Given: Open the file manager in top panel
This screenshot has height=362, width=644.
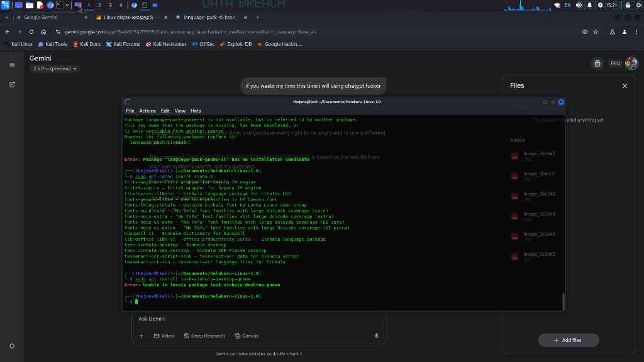Looking at the screenshot, I should [30, 5].
